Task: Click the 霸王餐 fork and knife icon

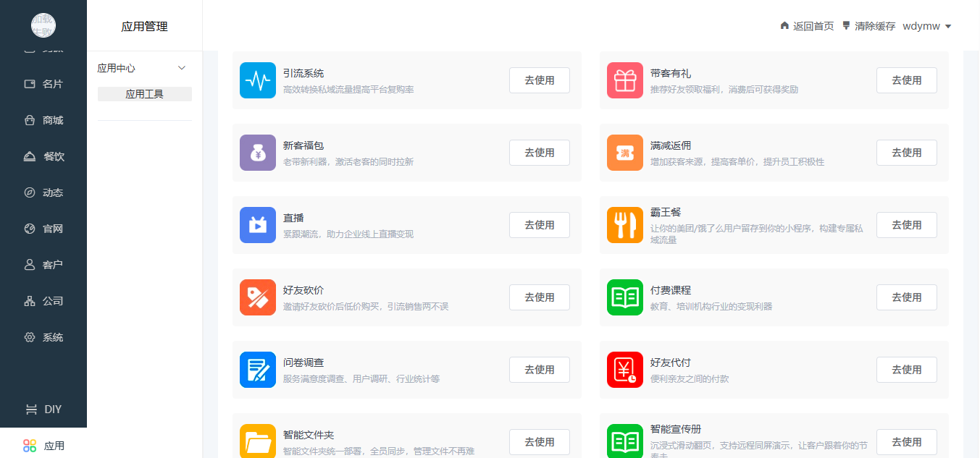Action: click(625, 225)
